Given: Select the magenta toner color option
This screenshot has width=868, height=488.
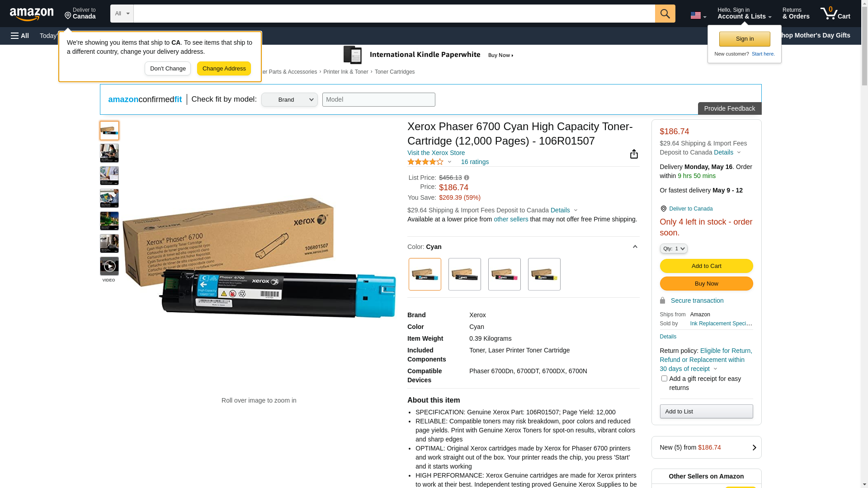Looking at the screenshot, I should click(x=505, y=274).
